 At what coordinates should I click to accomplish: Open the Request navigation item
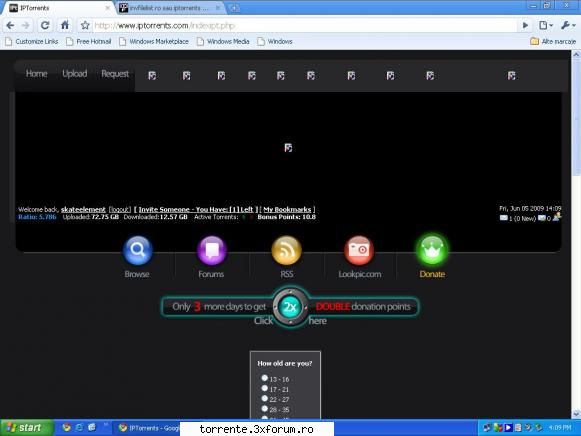[115, 74]
